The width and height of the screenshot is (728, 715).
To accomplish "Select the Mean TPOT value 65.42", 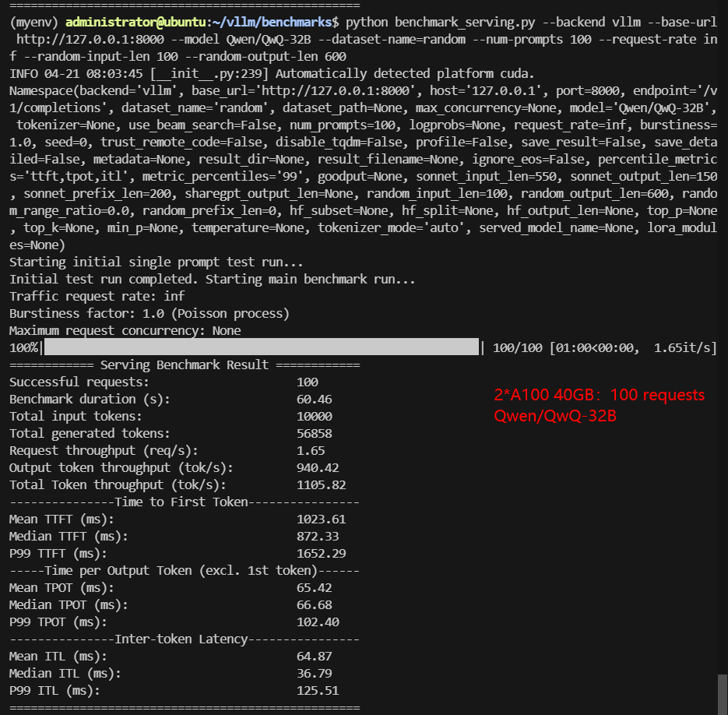I will [x=315, y=588].
